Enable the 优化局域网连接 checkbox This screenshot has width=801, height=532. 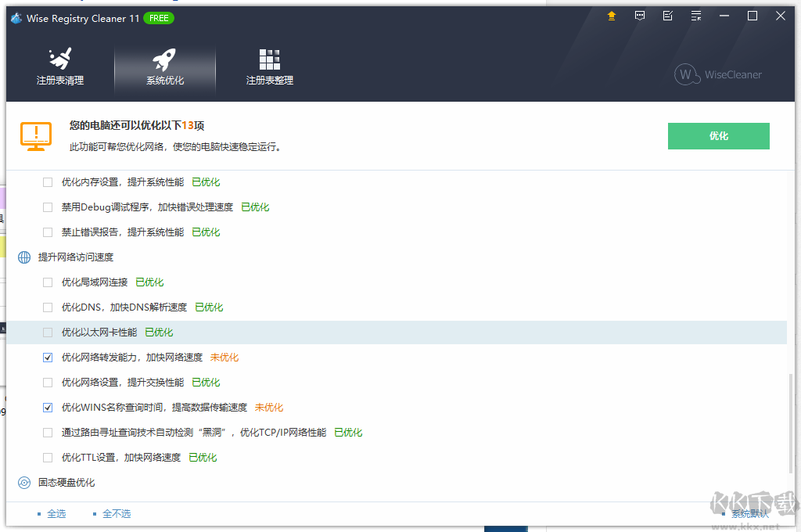(48, 282)
